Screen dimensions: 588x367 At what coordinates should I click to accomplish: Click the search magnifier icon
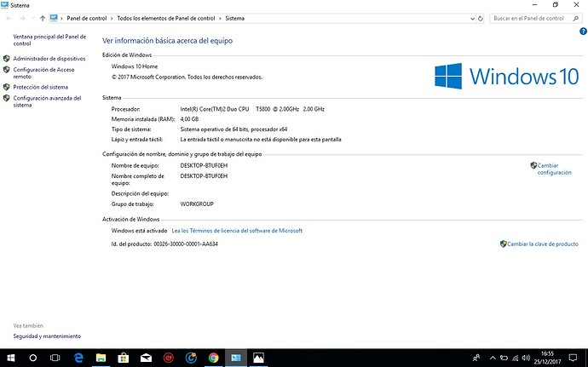click(576, 19)
